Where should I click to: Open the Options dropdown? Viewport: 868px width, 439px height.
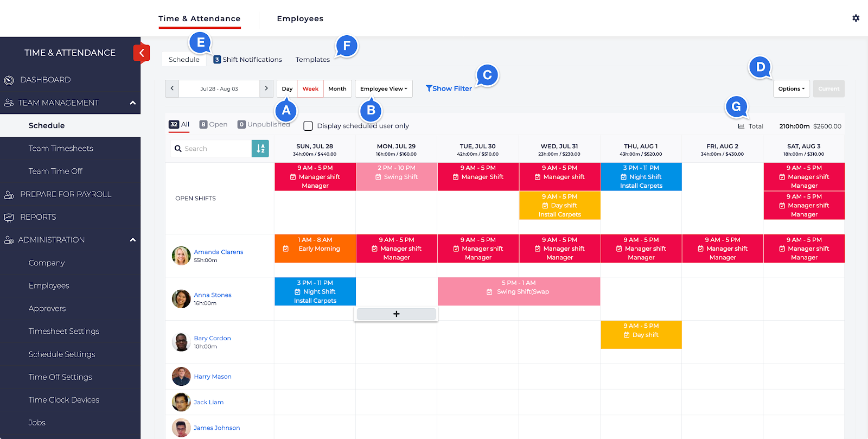tap(791, 88)
